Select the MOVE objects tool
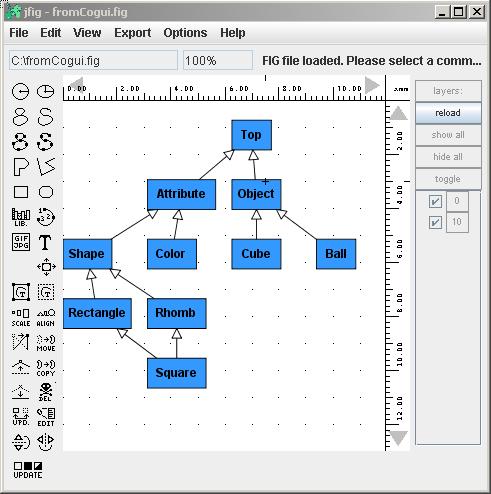 (x=46, y=343)
